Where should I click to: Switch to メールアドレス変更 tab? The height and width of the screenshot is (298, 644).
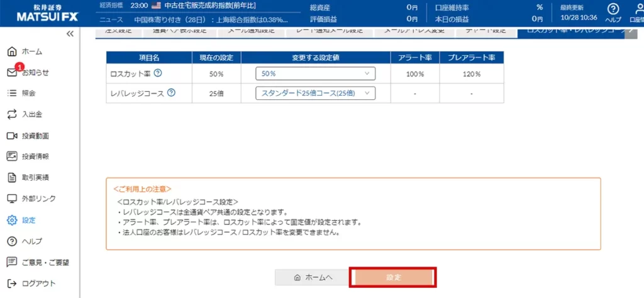pyautogui.click(x=414, y=32)
